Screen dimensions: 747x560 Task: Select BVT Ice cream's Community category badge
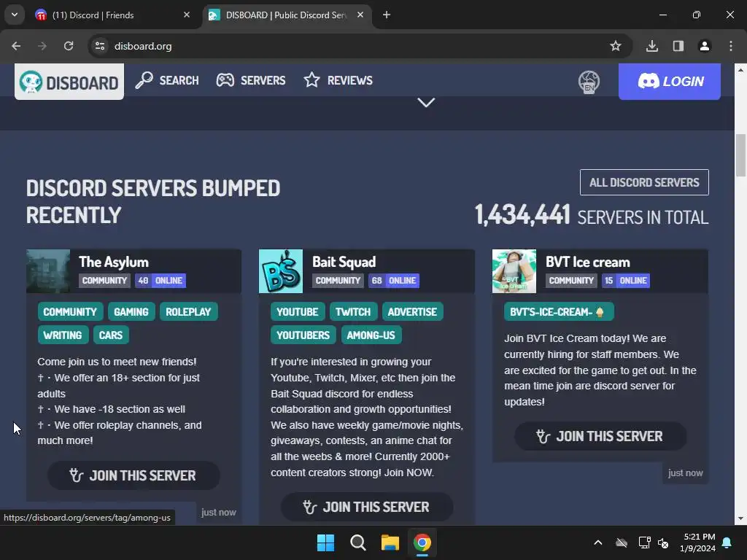coord(571,281)
